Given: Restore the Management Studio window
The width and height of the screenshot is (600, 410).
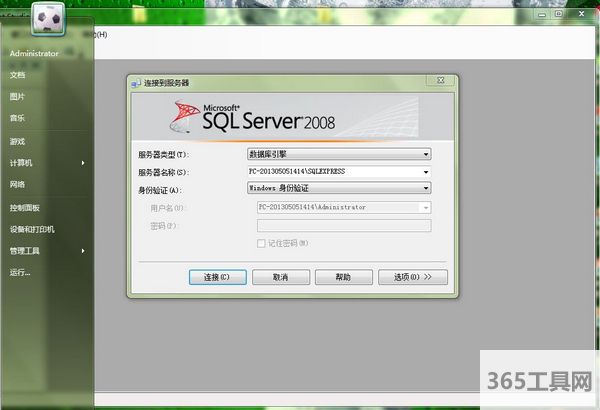Looking at the screenshot, I should [x=559, y=14].
